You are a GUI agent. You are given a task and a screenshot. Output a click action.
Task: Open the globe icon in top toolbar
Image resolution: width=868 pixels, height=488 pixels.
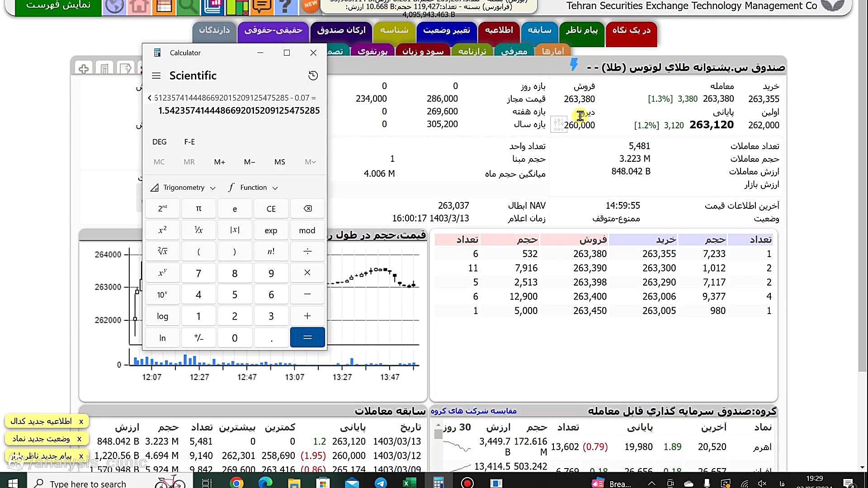click(x=114, y=6)
